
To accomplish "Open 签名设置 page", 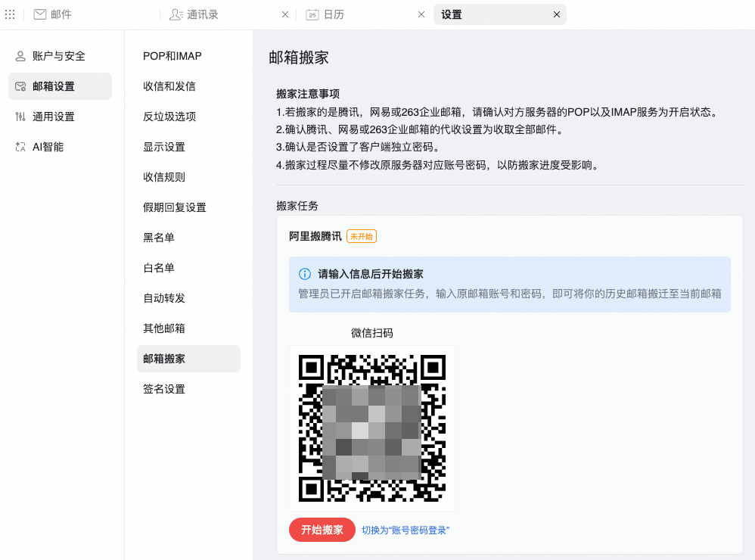I will 164,389.
